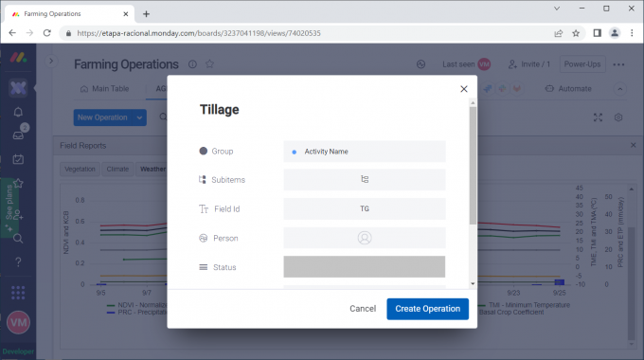Open the Chrome three-dots menu
This screenshot has height=360, width=644.
632,33
